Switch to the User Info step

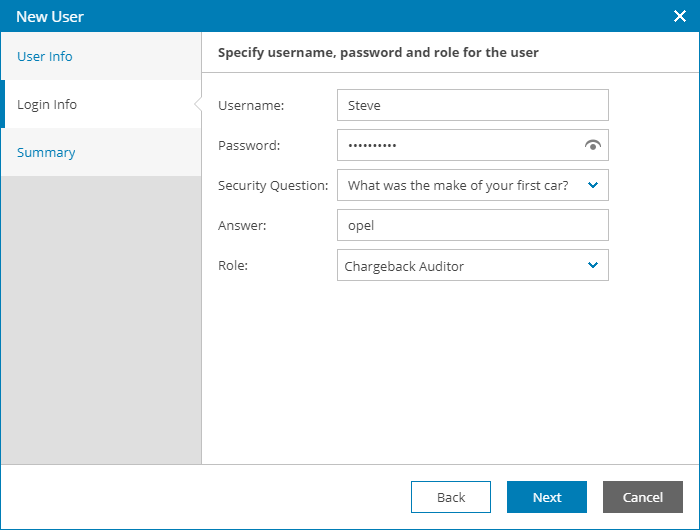(x=45, y=56)
